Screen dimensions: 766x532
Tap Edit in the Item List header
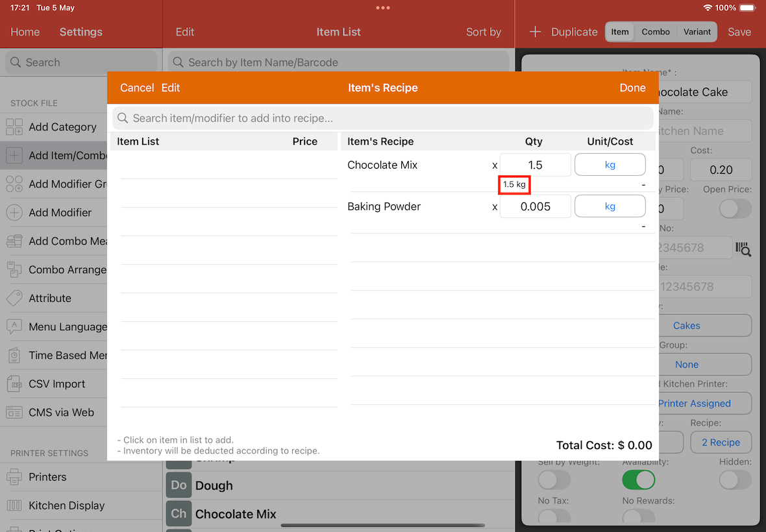[x=184, y=32]
